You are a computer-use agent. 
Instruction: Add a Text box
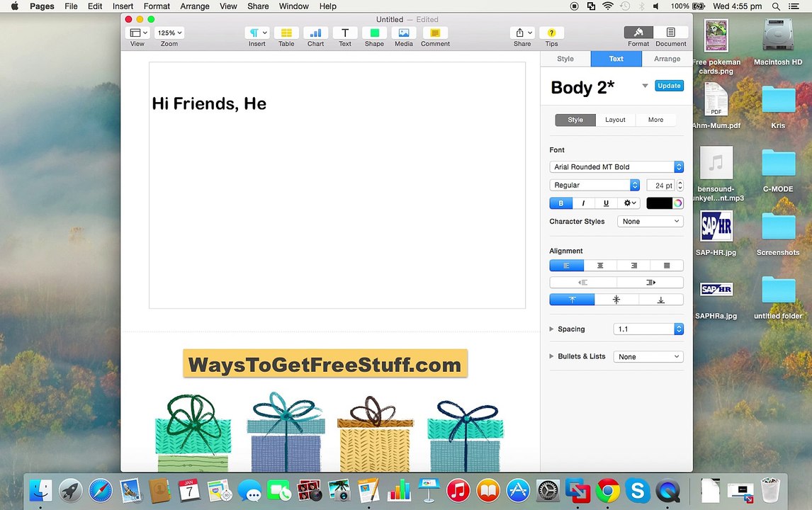(x=345, y=33)
